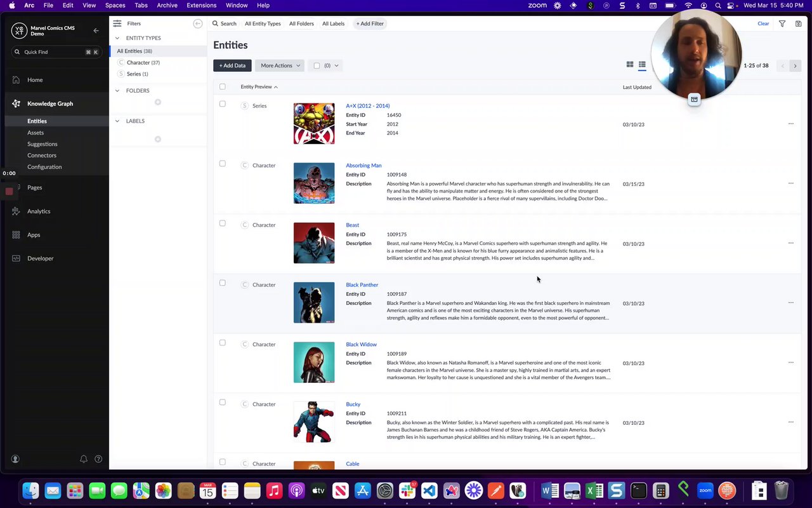The height and width of the screenshot is (508, 812).
Task: Tick the Bucky row checkbox
Action: click(x=222, y=402)
